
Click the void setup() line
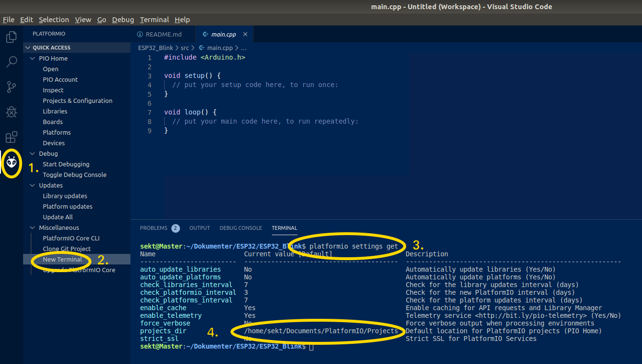pyautogui.click(x=192, y=75)
